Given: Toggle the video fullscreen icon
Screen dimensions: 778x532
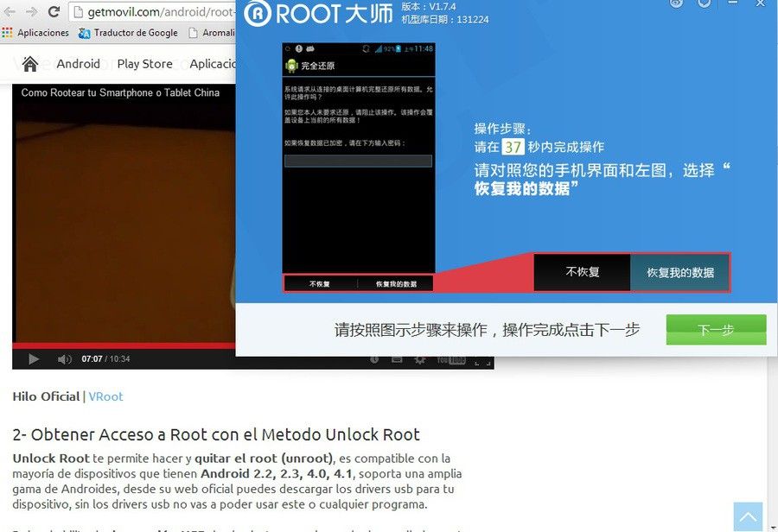Looking at the screenshot, I should click(x=482, y=361).
